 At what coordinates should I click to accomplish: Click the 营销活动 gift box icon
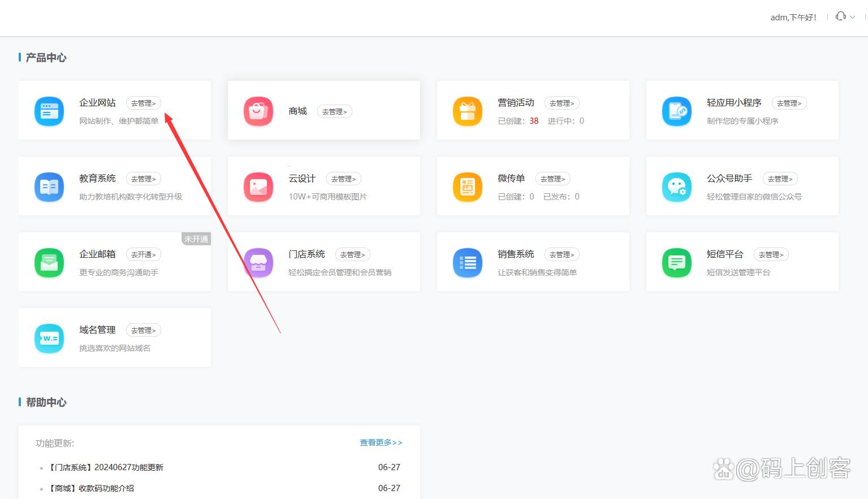coord(468,111)
